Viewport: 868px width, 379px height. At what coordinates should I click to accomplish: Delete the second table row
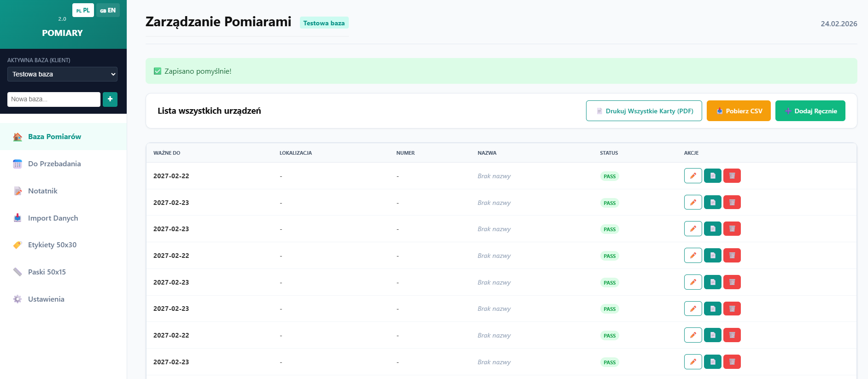point(732,203)
